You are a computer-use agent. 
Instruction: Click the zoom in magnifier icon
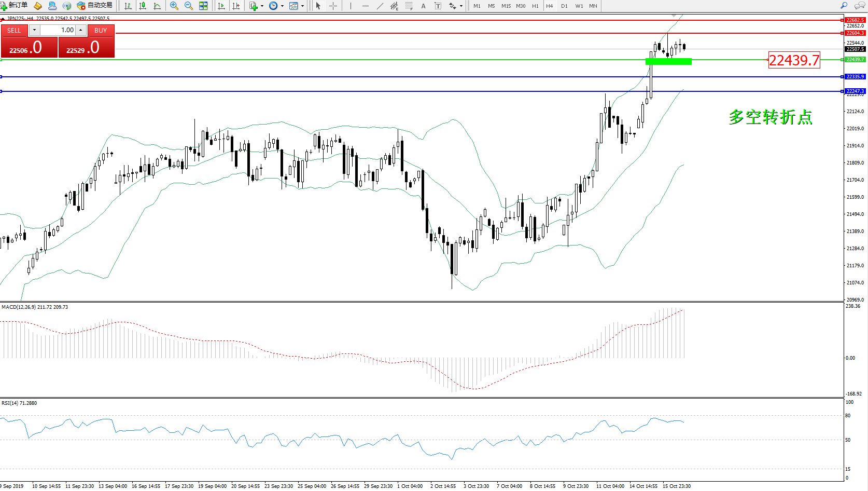pos(174,6)
